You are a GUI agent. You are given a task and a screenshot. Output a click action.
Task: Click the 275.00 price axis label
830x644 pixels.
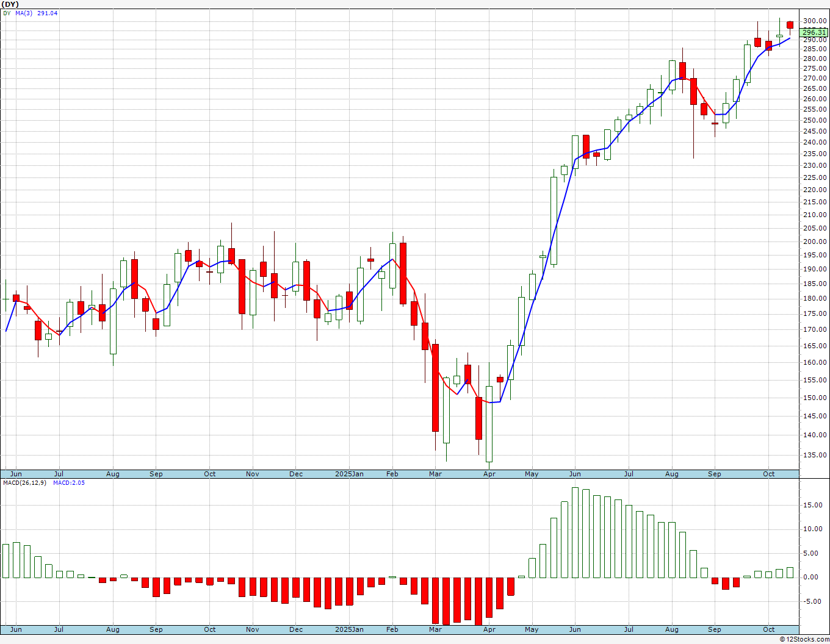click(x=815, y=69)
